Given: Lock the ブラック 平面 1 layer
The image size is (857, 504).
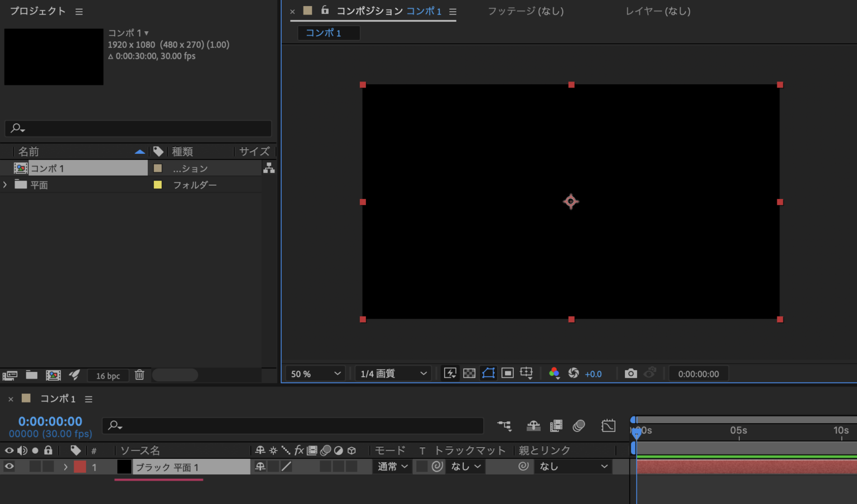Looking at the screenshot, I should tap(48, 467).
